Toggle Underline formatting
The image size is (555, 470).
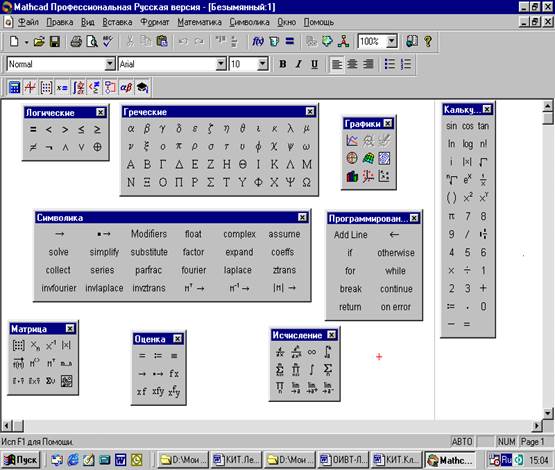click(314, 64)
